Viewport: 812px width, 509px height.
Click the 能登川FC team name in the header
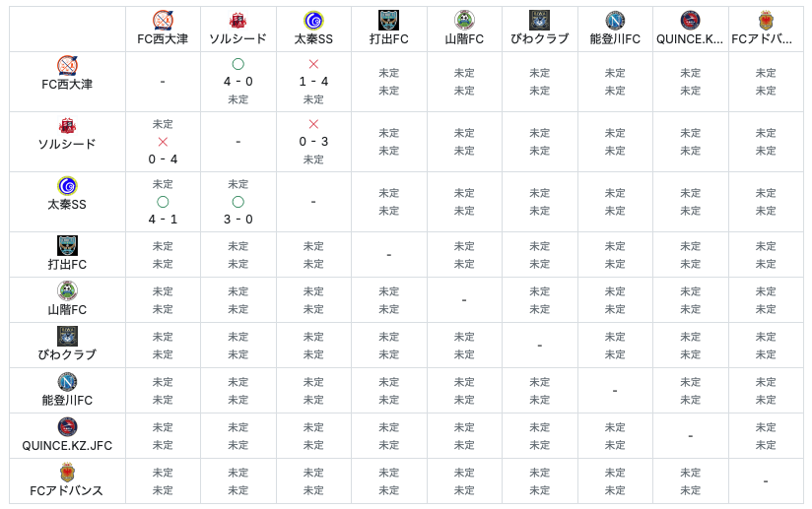tap(615, 39)
